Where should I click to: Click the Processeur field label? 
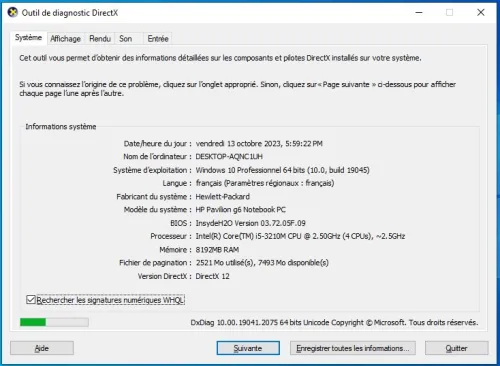[171, 236]
